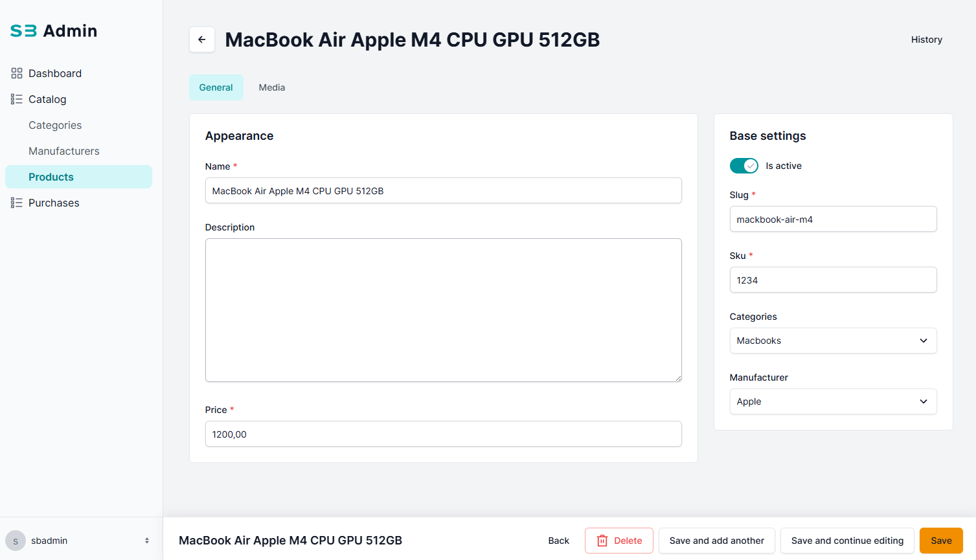Click the sbadmin username text
Screen dimensions: 976x560
point(49,541)
